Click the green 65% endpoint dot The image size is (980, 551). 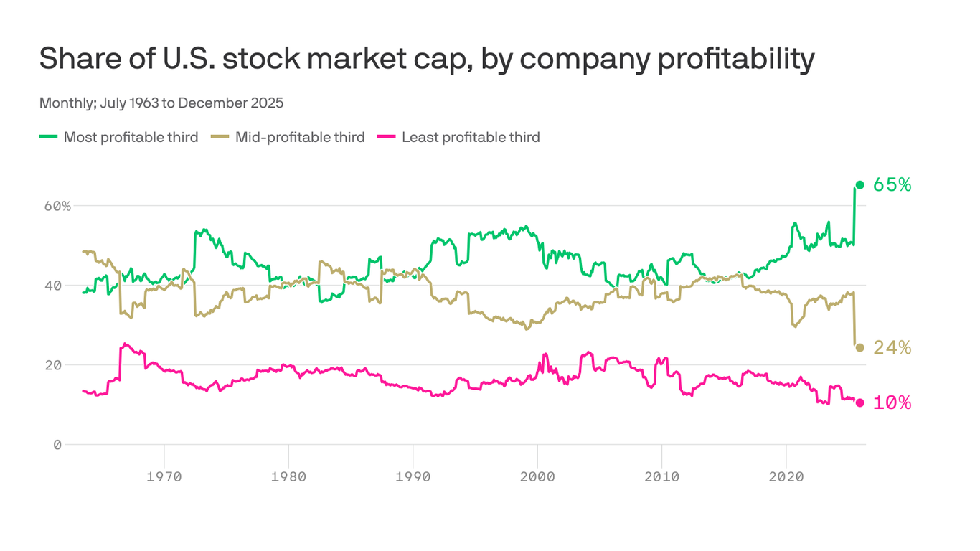(x=859, y=185)
